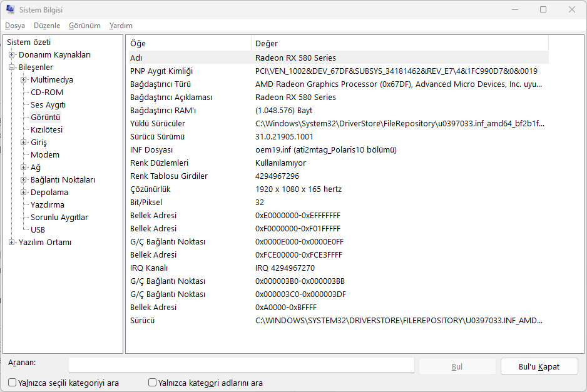This screenshot has height=392, width=587.
Task: Select Görüntü in the component tree
Action: (45, 118)
